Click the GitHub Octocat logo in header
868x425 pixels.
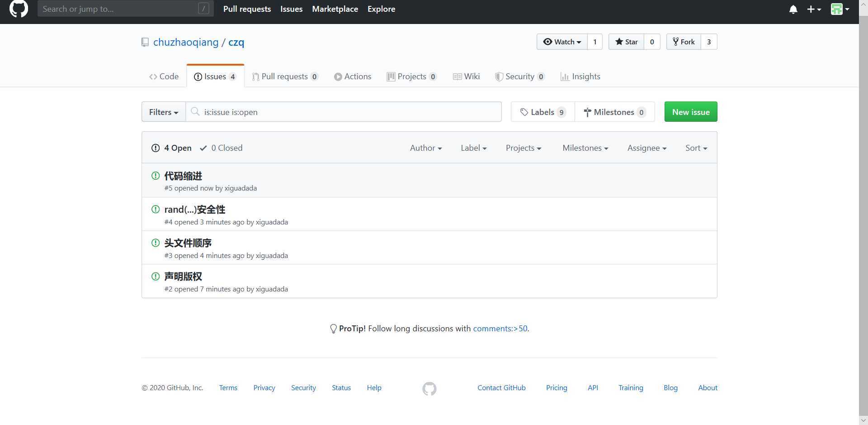coord(19,9)
